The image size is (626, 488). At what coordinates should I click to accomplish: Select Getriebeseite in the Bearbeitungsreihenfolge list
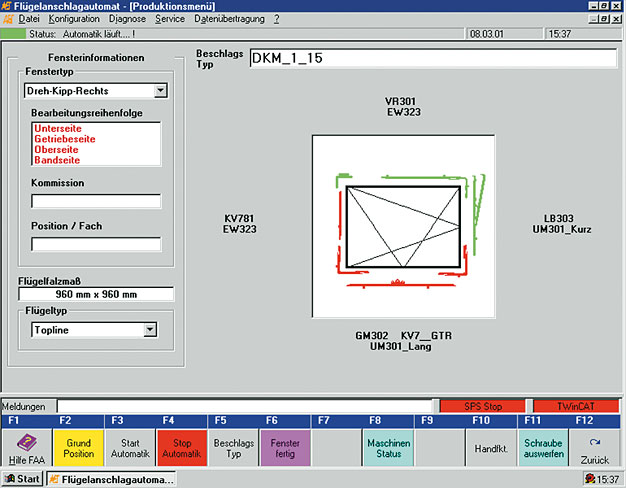pyautogui.click(x=64, y=140)
